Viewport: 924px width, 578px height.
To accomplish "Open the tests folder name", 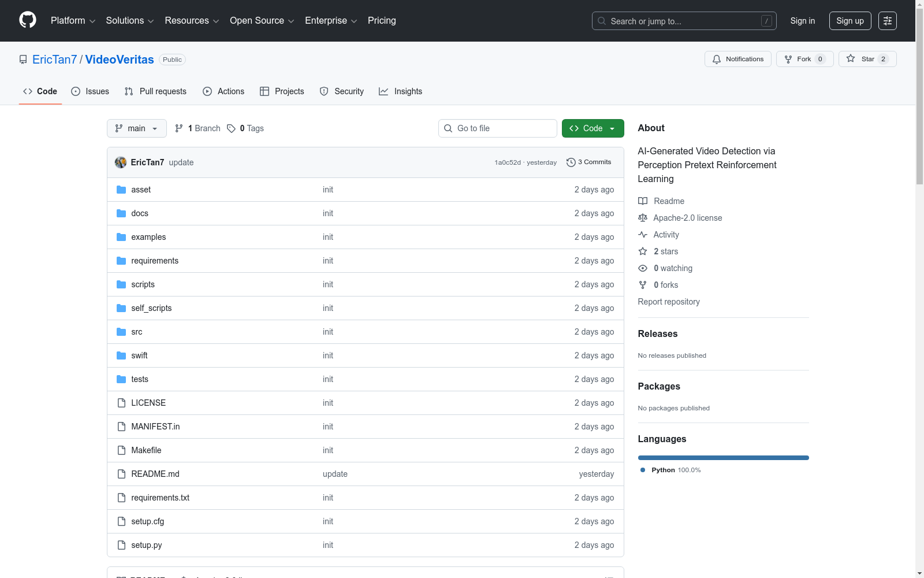I will tap(140, 379).
